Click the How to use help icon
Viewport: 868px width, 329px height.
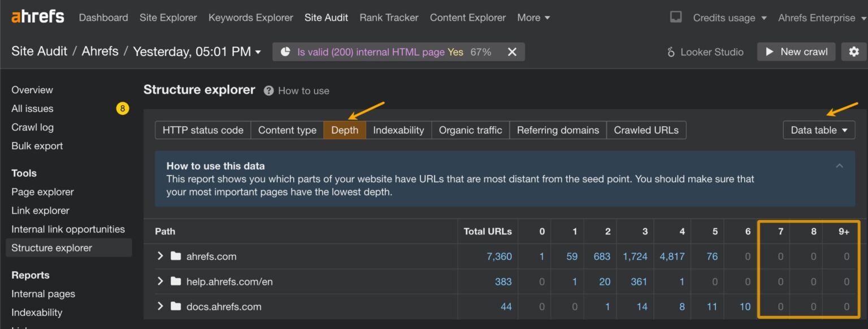point(268,90)
